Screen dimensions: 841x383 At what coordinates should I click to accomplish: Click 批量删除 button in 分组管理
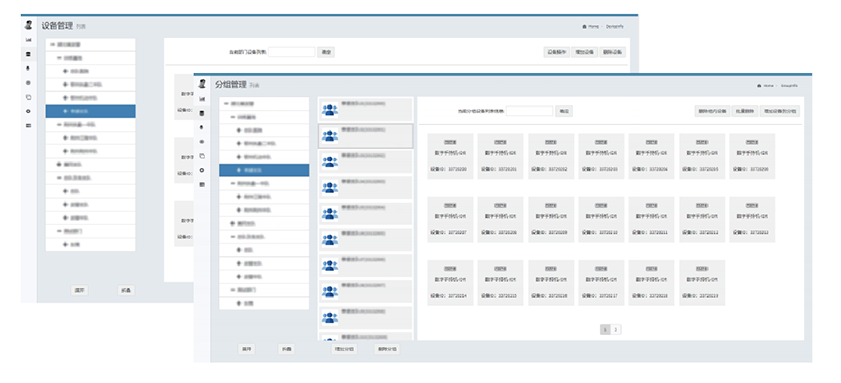coord(745,111)
